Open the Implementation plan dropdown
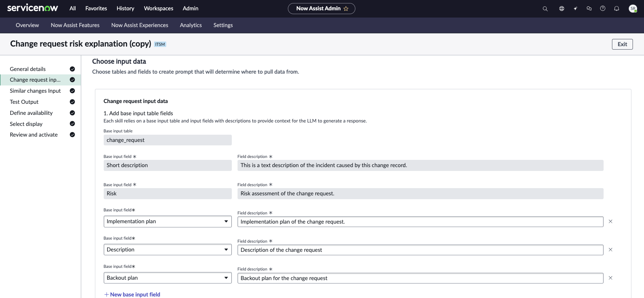Image resolution: width=644 pixels, height=298 pixels. (x=168, y=221)
